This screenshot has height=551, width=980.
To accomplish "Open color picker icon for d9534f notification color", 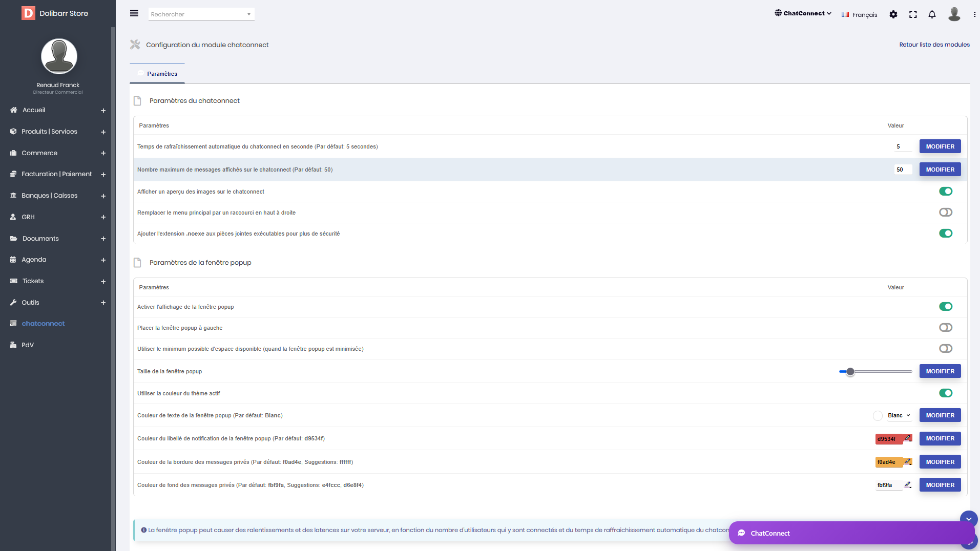I will click(x=908, y=438).
